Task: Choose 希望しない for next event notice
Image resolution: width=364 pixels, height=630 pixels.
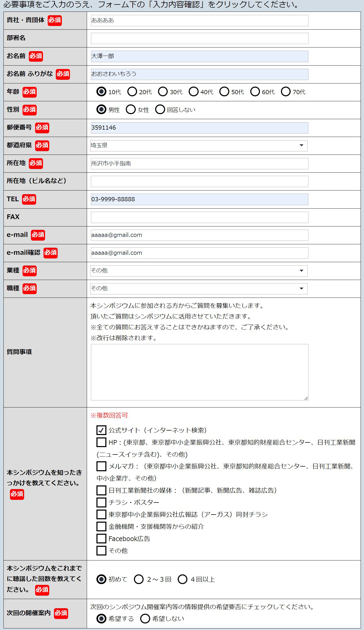Action: (145, 618)
